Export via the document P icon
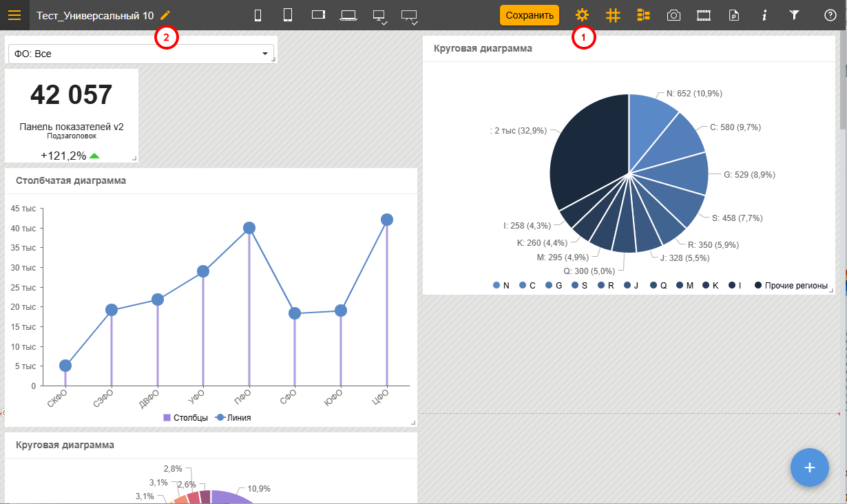The width and height of the screenshot is (847, 504). pyautogui.click(x=734, y=15)
